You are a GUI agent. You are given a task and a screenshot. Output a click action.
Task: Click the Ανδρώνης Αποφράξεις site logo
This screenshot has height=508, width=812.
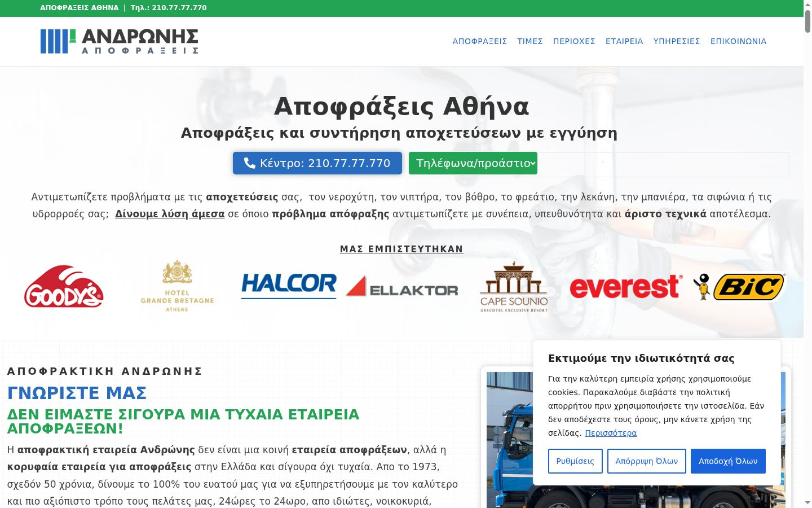tap(119, 41)
